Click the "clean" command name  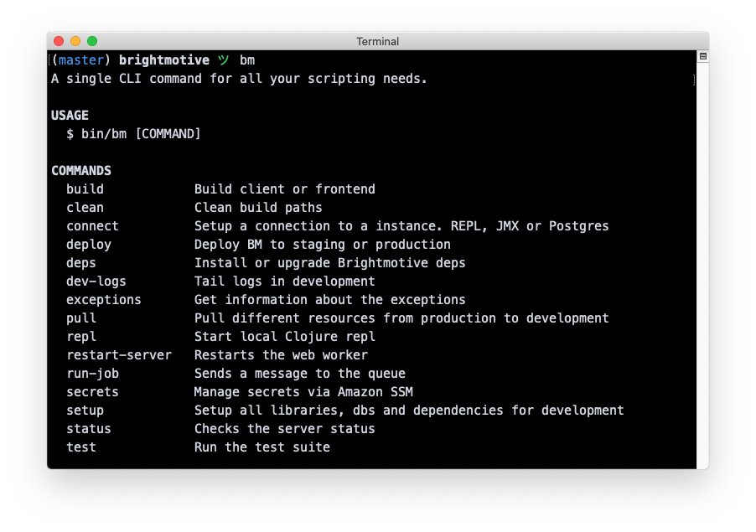coord(85,207)
